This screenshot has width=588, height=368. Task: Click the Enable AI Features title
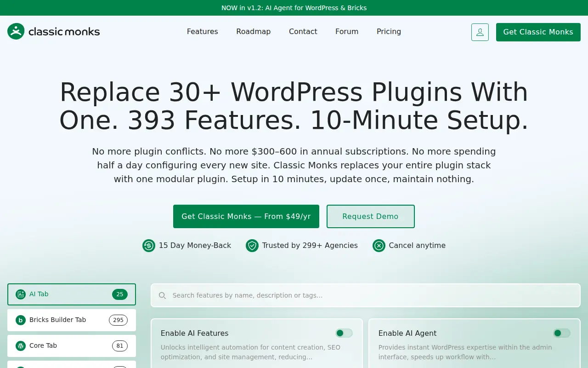(195, 333)
